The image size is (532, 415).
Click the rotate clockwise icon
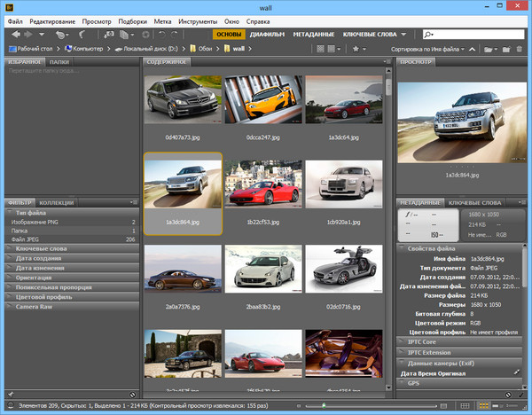[x=173, y=34]
